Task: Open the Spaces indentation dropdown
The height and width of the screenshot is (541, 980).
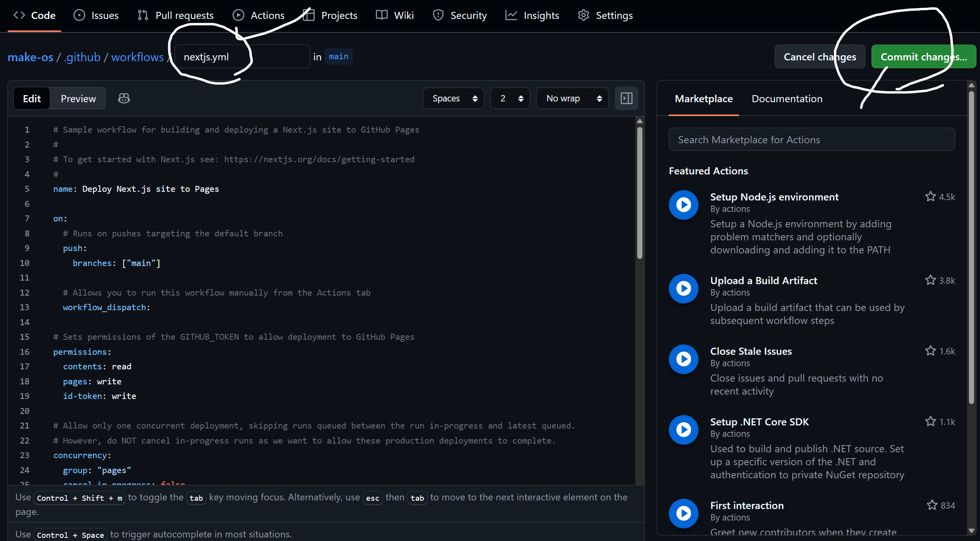Action: 453,98
